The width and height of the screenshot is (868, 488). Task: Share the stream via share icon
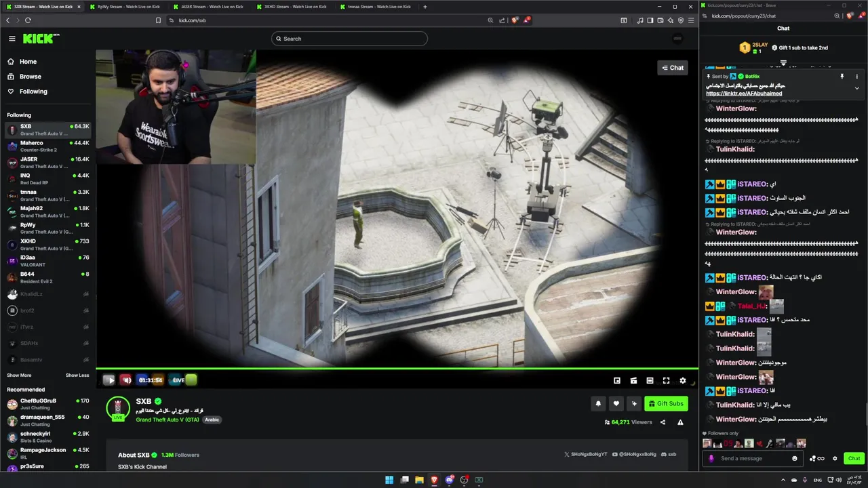[x=663, y=422]
